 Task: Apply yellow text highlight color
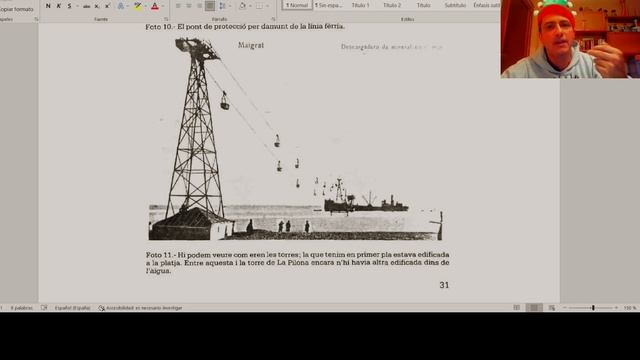[138, 6]
